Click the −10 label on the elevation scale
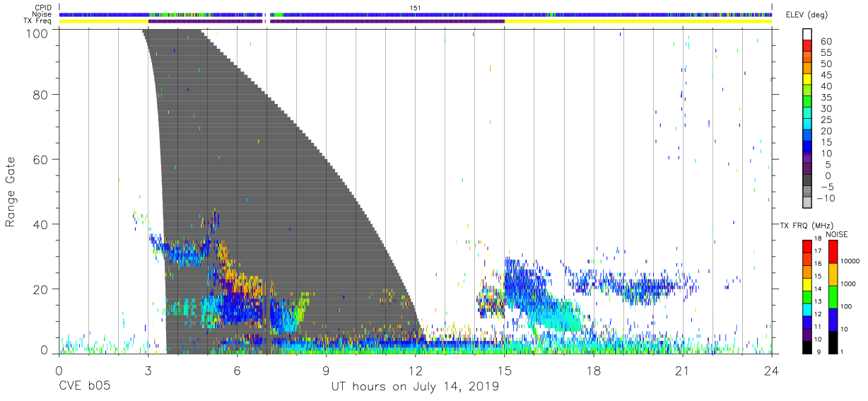 (x=824, y=199)
